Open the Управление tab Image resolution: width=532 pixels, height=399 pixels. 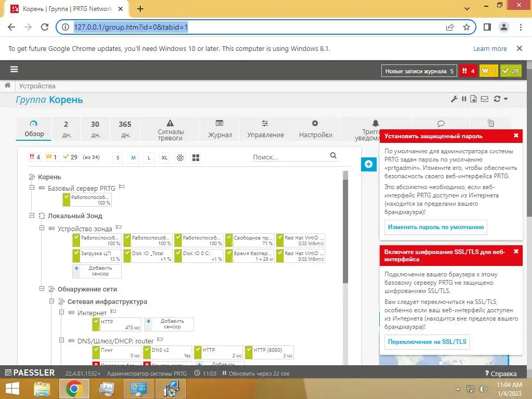pos(265,129)
